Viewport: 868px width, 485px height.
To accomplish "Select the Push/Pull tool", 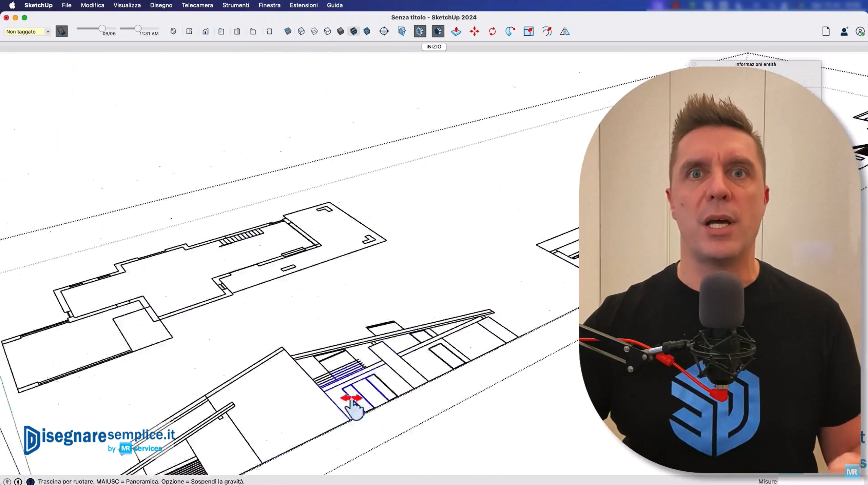I will [456, 31].
